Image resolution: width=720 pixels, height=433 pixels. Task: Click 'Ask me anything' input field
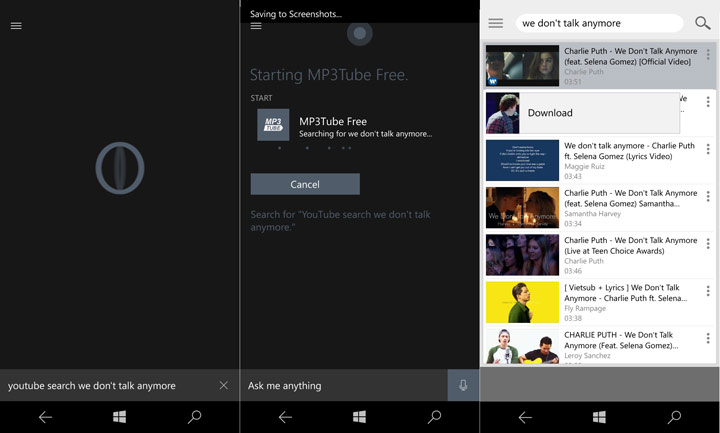pyautogui.click(x=344, y=385)
